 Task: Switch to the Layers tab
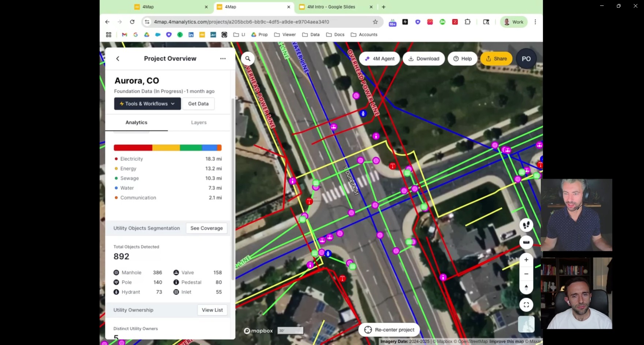point(199,122)
